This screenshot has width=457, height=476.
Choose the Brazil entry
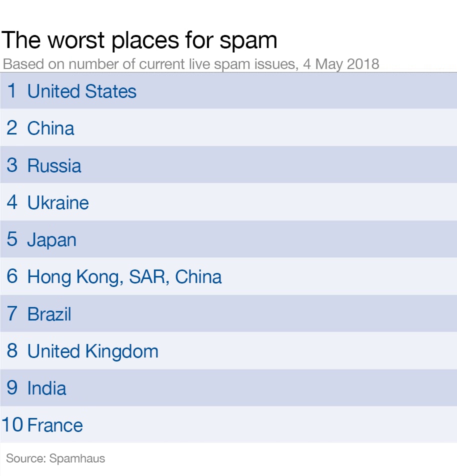(x=228, y=313)
